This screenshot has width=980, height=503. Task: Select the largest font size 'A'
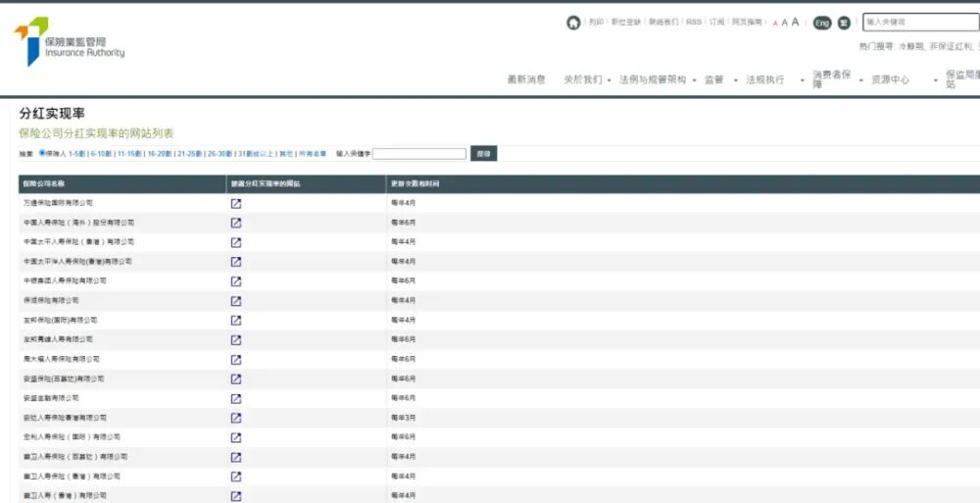pyautogui.click(x=796, y=22)
